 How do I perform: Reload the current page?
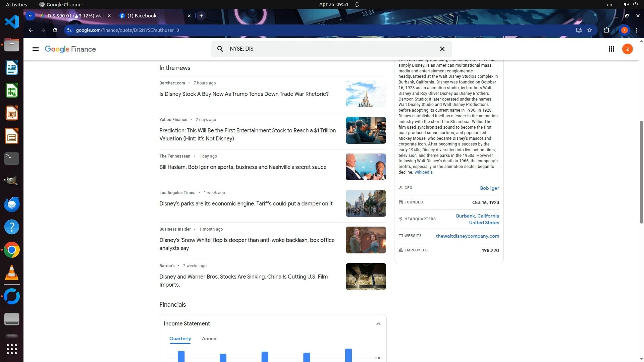point(55,30)
